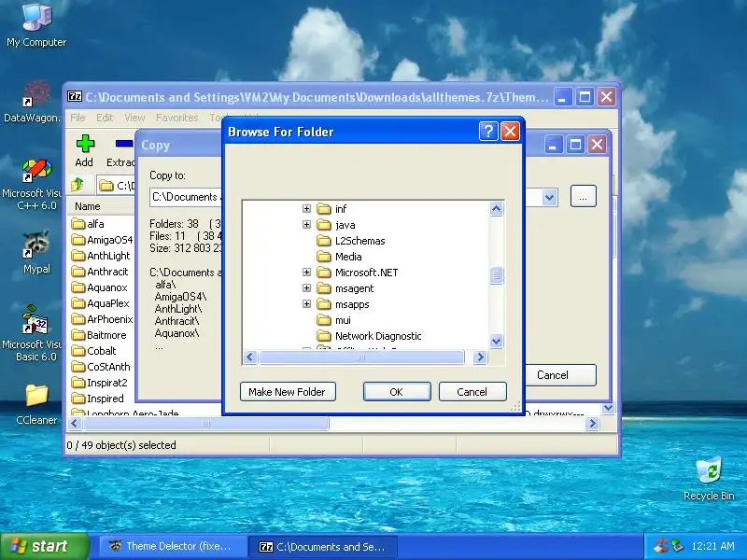This screenshot has height=560, width=747.
Task: Click the folder tree scroll up arrow
Action: click(x=496, y=209)
